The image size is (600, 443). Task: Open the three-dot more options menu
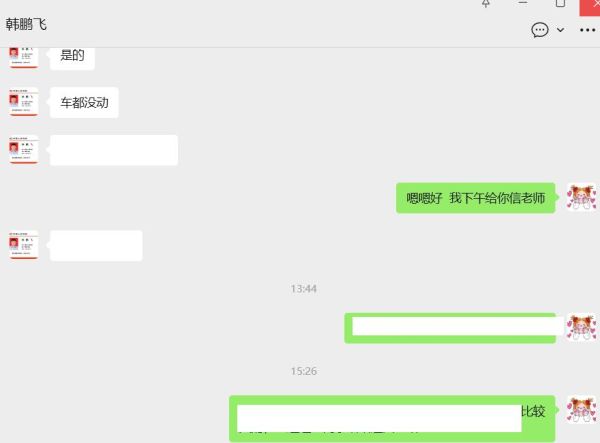pos(587,30)
